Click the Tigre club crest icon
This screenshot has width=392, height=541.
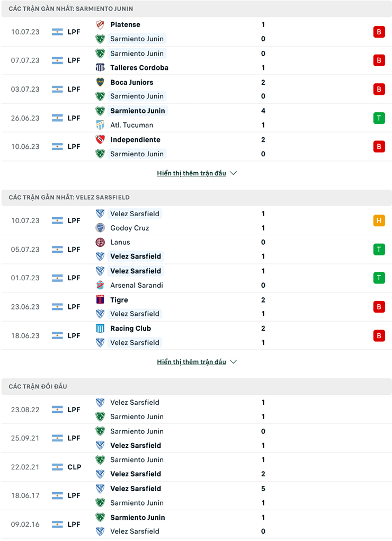click(101, 299)
